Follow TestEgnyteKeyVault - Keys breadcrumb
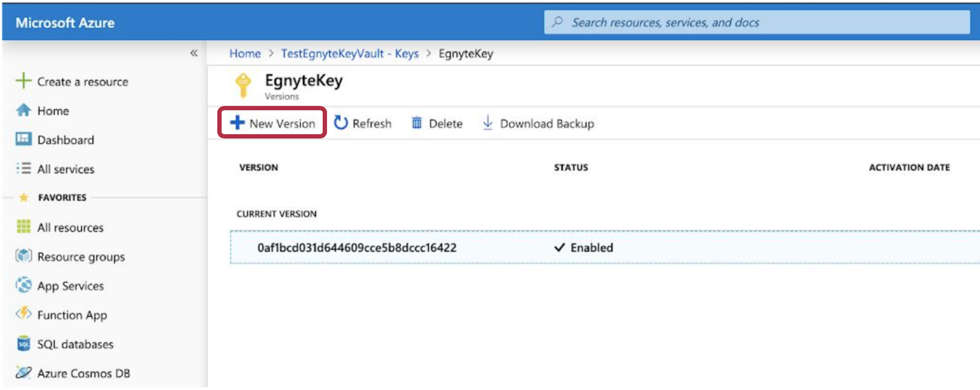 pos(350,54)
